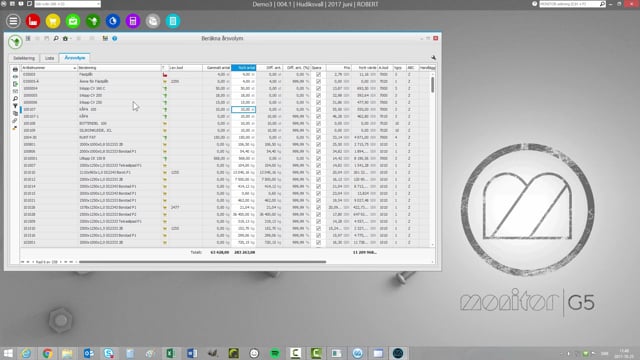The image size is (640, 360).
Task: Select the Årsvolym tab
Action: [75, 58]
